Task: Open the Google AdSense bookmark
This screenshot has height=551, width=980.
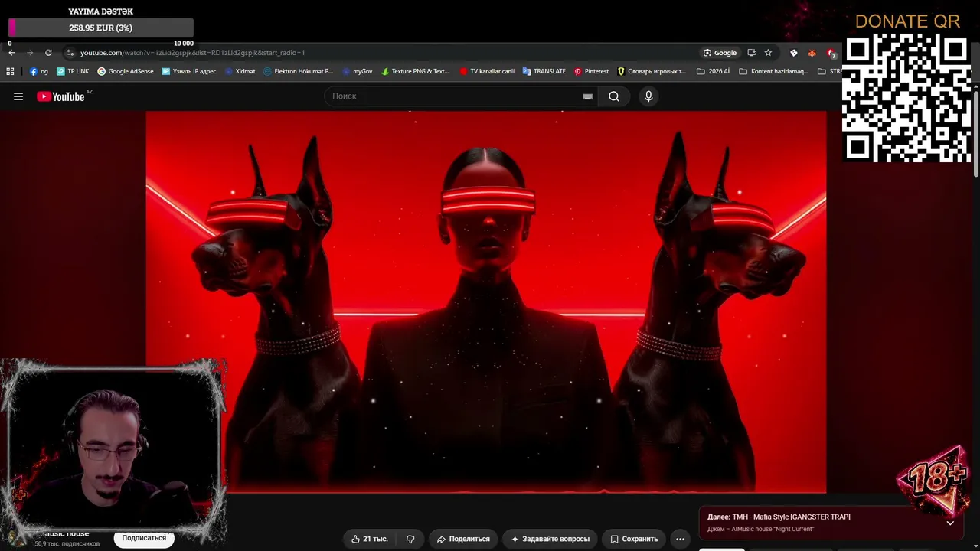Action: [x=126, y=71]
